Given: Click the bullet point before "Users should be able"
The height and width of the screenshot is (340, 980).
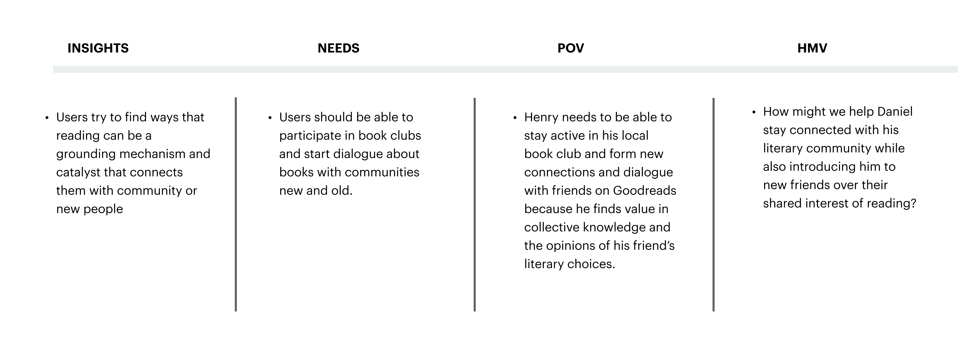Looking at the screenshot, I should pyautogui.click(x=270, y=118).
